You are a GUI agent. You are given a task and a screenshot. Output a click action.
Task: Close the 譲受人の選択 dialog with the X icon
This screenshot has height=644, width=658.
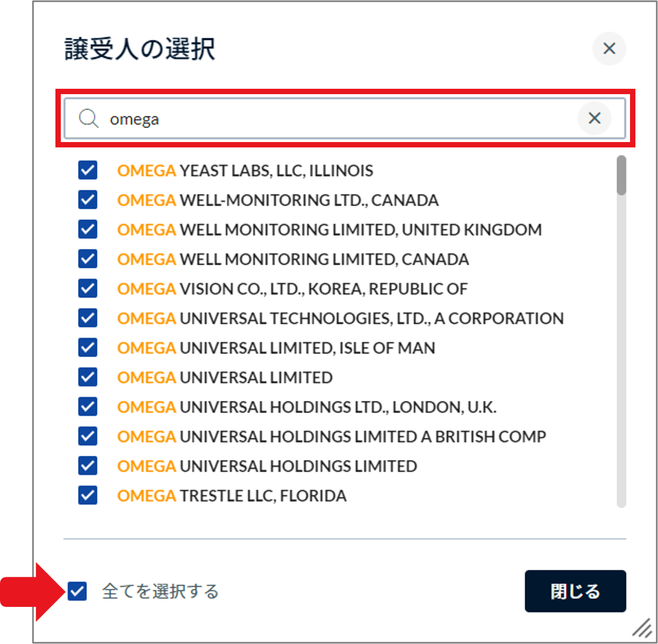coord(609,48)
